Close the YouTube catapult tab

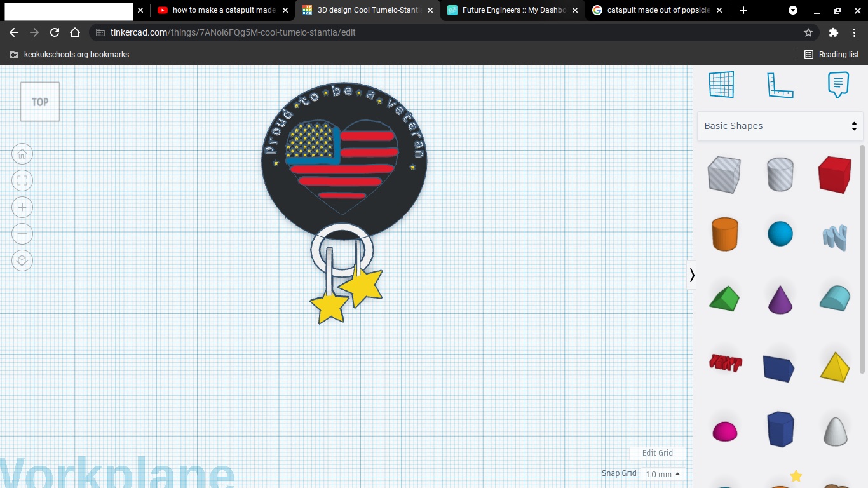click(x=285, y=10)
